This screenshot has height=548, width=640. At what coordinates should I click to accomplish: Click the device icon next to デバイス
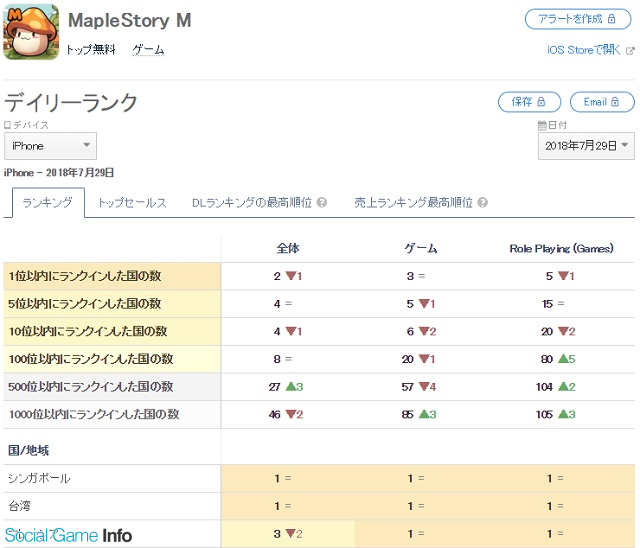[7, 125]
